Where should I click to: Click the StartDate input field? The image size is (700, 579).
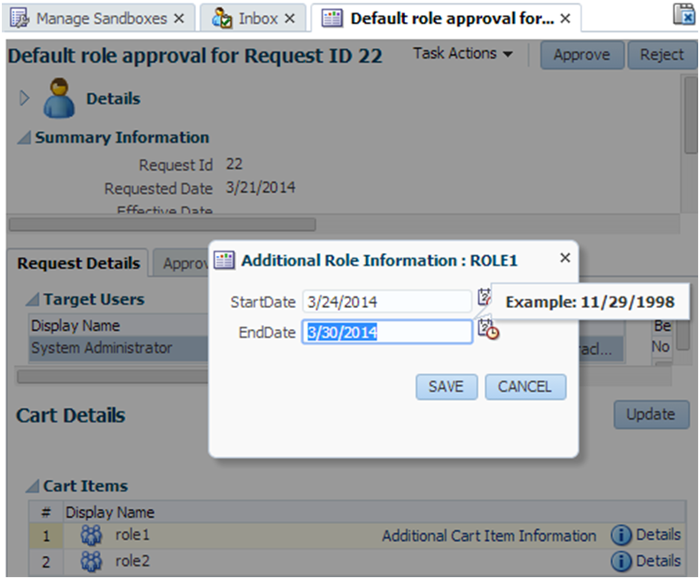coord(387,301)
